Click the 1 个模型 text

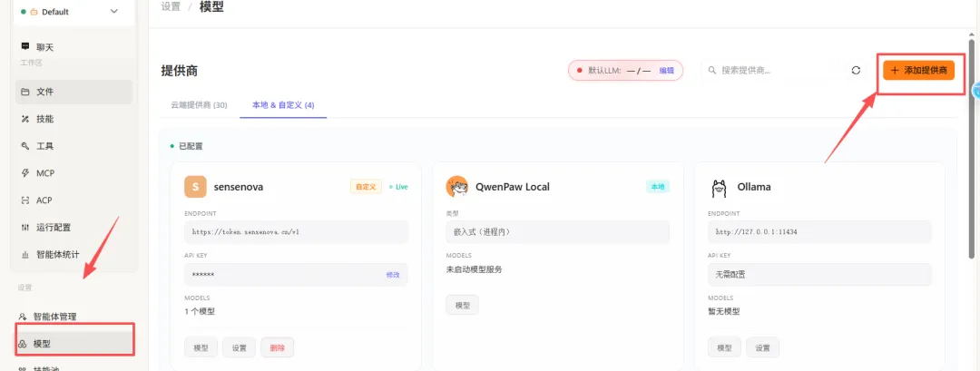(x=200, y=311)
